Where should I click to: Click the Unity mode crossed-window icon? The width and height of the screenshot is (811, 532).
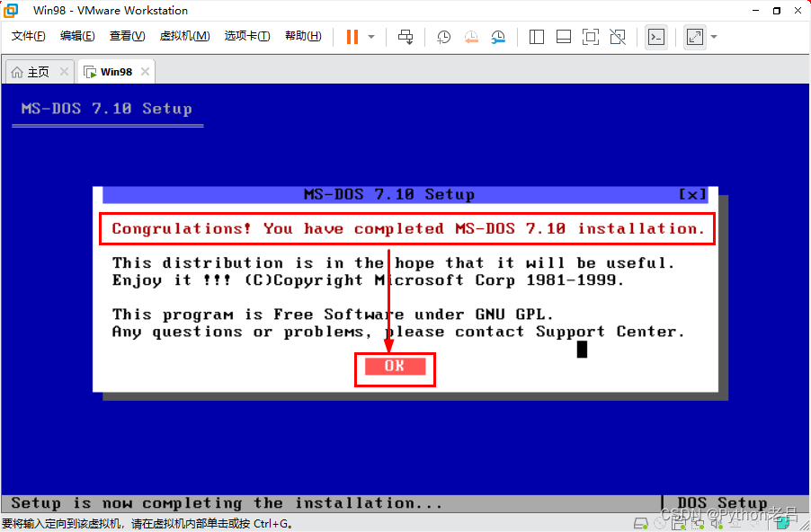[617, 37]
